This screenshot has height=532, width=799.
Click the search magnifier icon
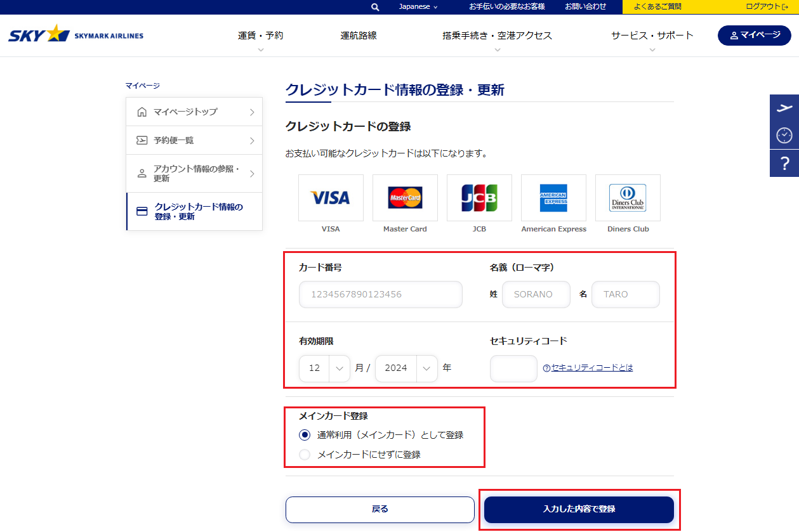[x=375, y=7]
